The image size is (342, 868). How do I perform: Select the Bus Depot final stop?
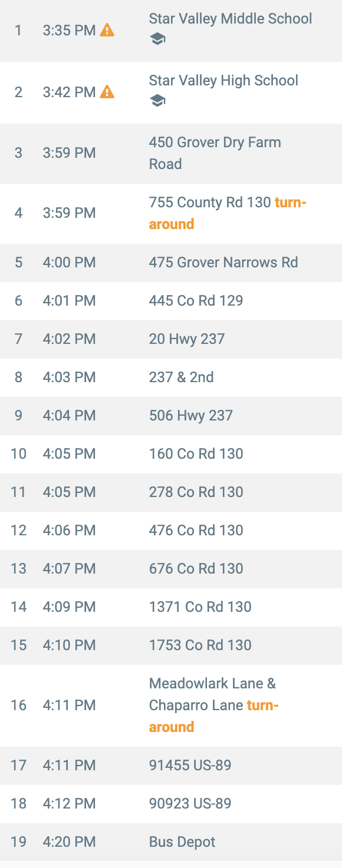click(171, 842)
